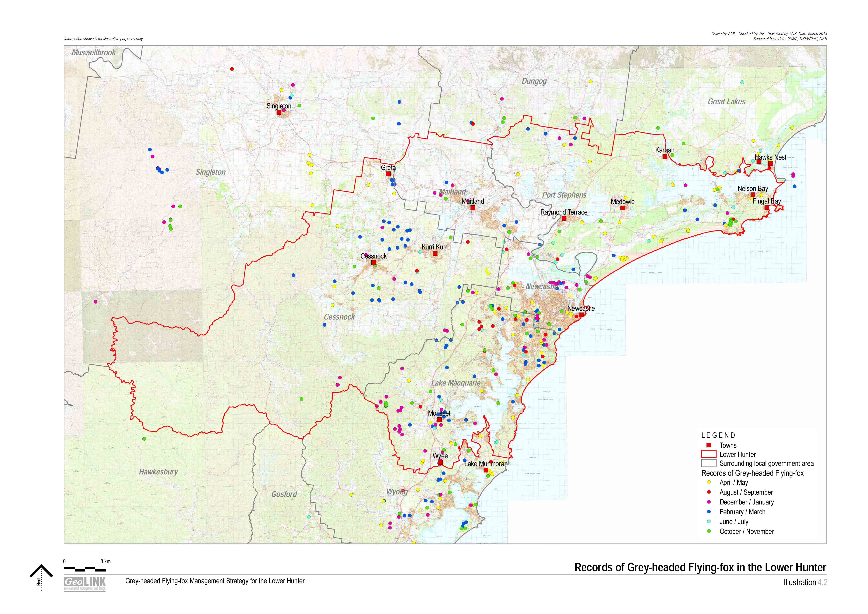Click the Muswellbrook region label
This screenshot has height=614, width=868.
[94, 52]
